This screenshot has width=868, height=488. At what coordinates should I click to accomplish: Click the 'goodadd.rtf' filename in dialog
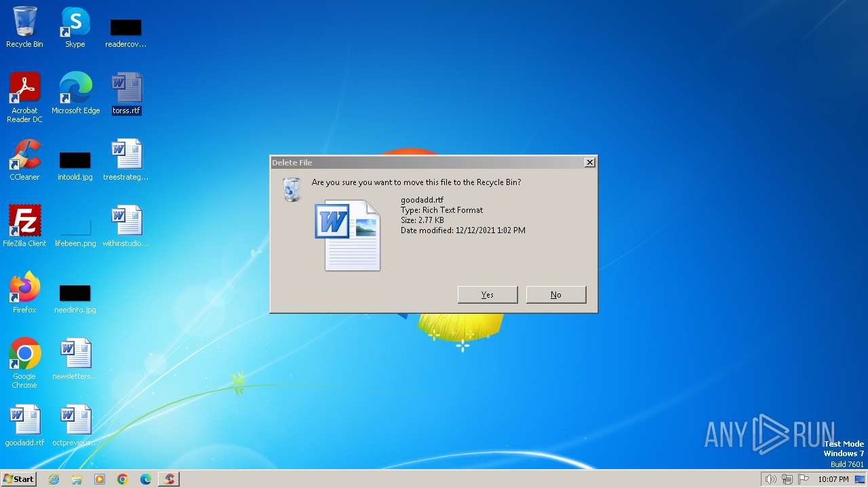pos(422,200)
